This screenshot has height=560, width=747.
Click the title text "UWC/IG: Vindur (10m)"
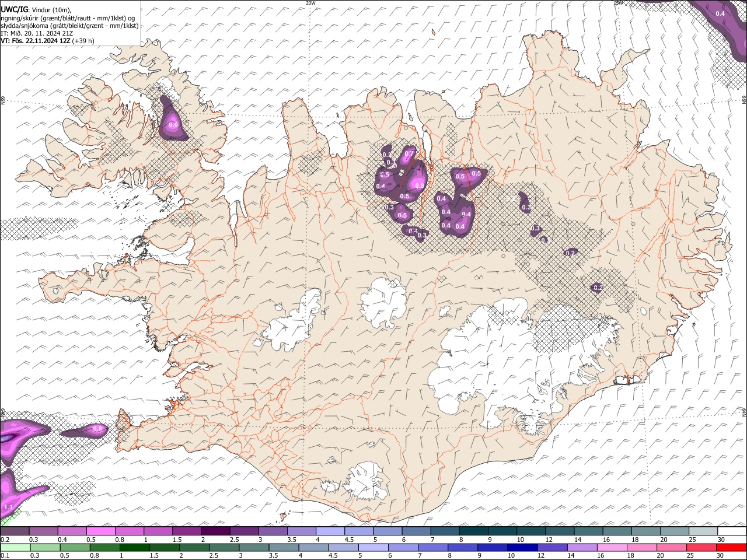(x=36, y=9)
